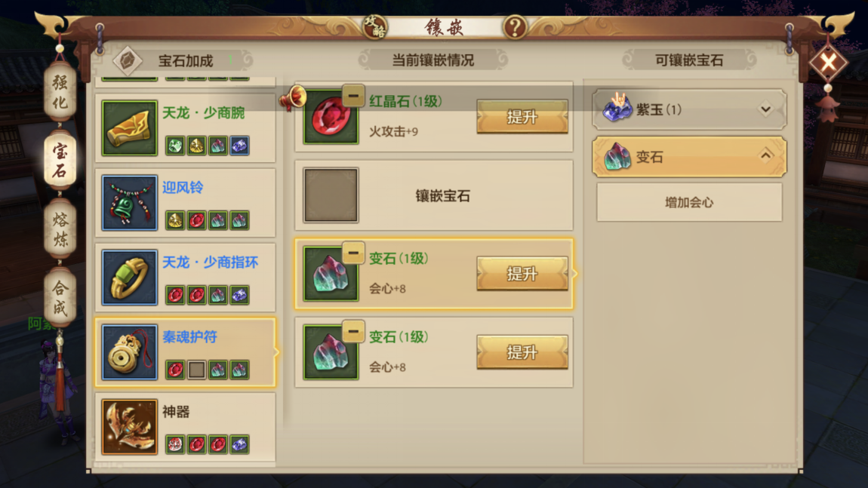Open the question mark help icon

pos(515,26)
